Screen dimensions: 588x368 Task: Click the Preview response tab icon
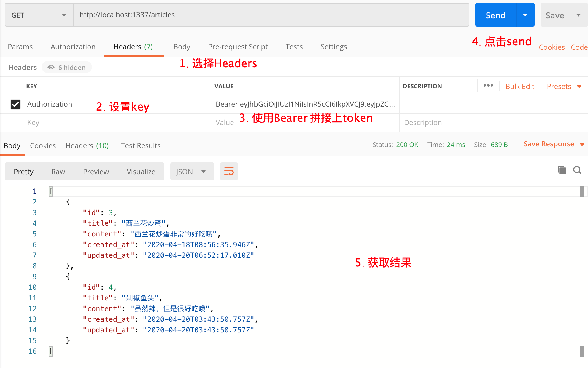pyautogui.click(x=96, y=172)
